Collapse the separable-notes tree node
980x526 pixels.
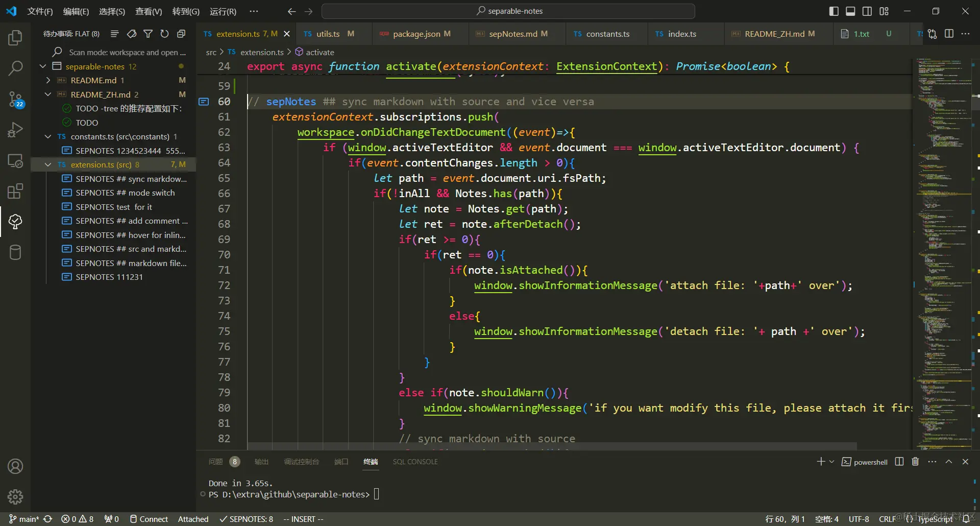coord(43,66)
